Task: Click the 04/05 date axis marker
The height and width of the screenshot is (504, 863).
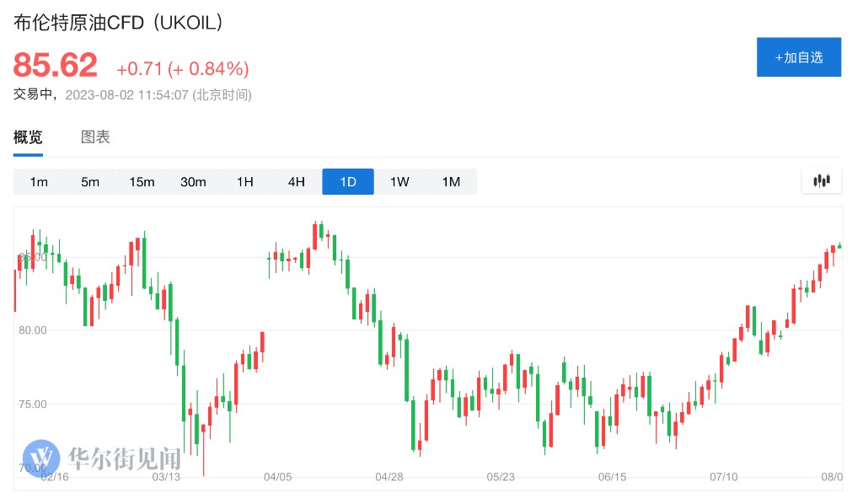Action: [277, 477]
